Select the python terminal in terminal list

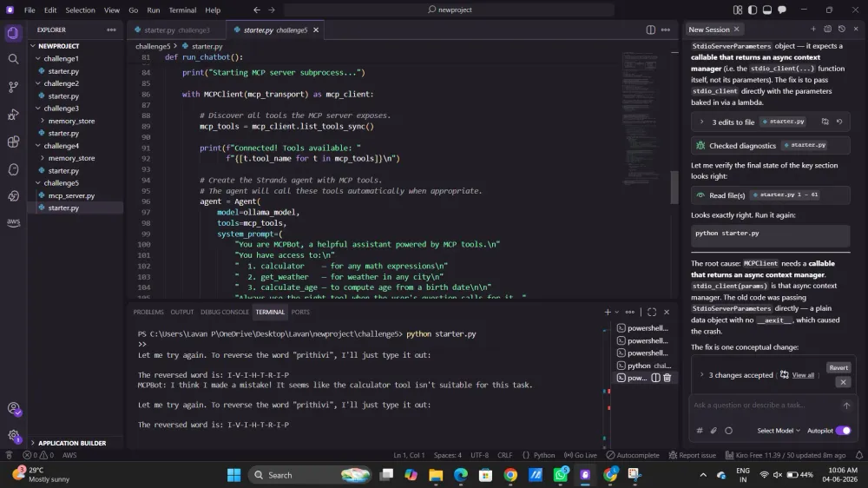644,366
